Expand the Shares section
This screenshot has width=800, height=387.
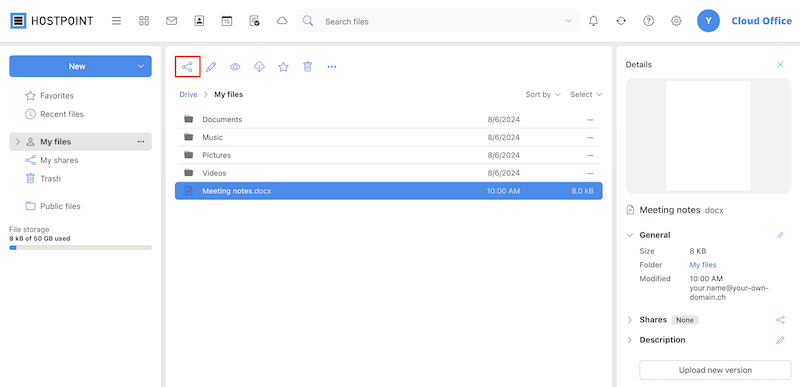[x=630, y=320]
